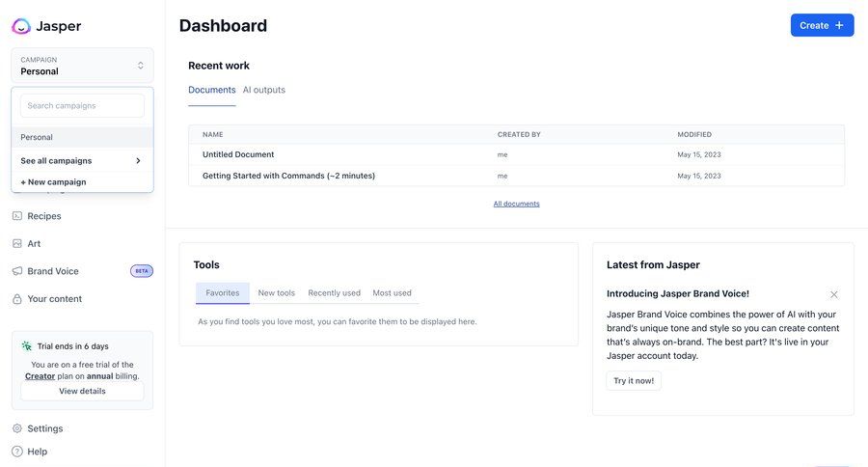The image size is (868, 467).
Task: Open Your content in the sidebar
Action: 55,299
